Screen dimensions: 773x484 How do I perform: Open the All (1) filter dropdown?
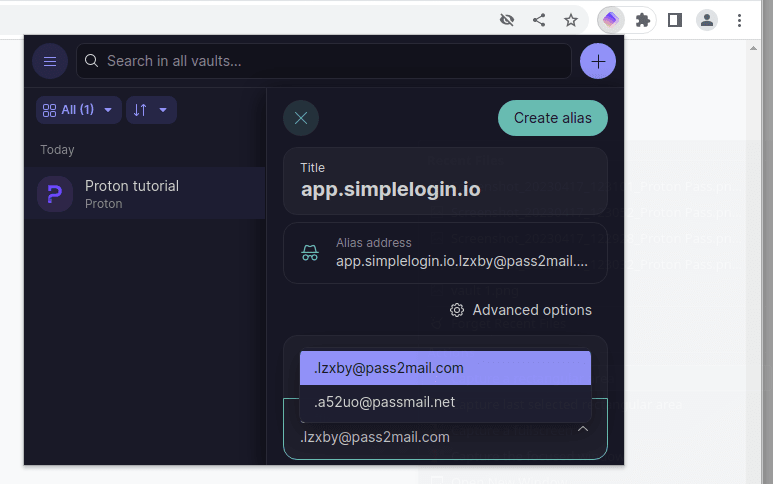click(x=78, y=110)
